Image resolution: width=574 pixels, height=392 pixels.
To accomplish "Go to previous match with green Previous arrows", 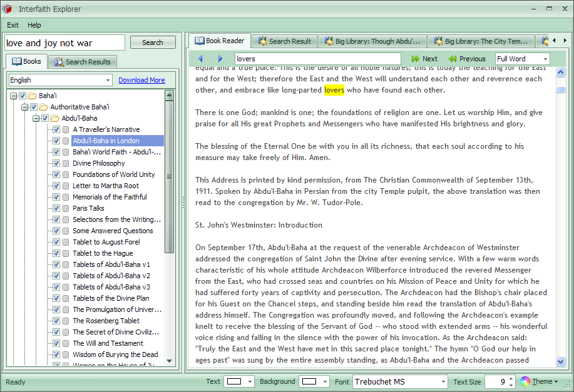I will (467, 59).
